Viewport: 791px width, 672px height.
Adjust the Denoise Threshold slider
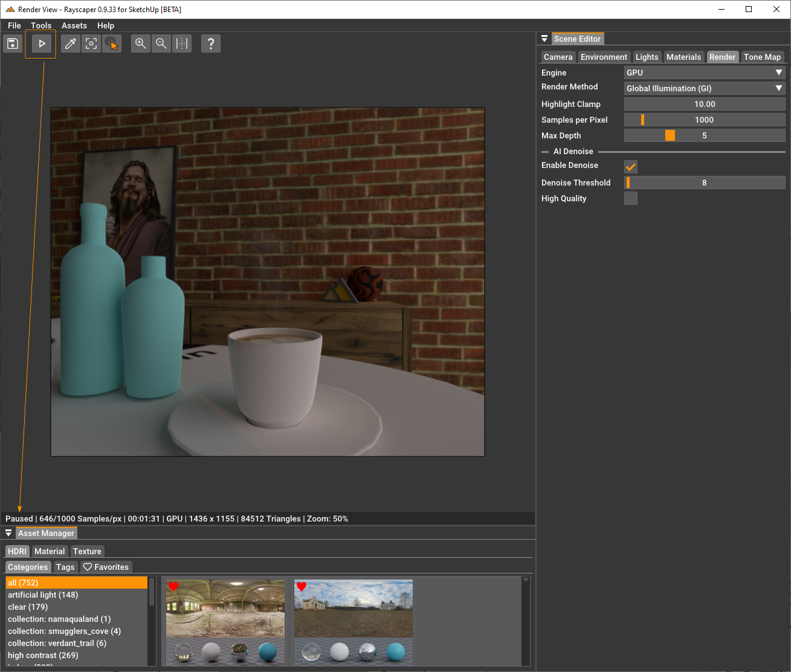click(x=705, y=183)
